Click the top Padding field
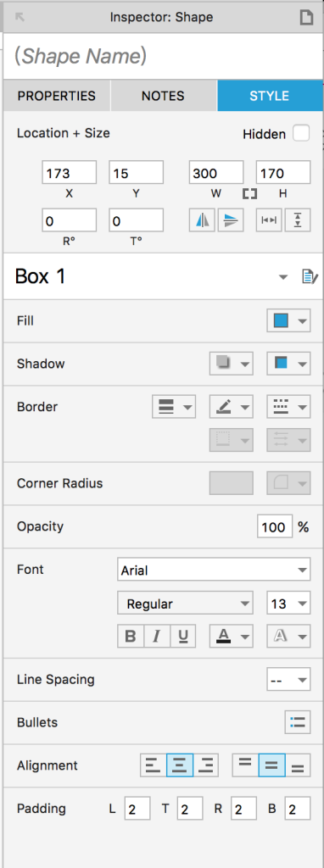Viewport: 324px width, 868px height. click(x=190, y=809)
